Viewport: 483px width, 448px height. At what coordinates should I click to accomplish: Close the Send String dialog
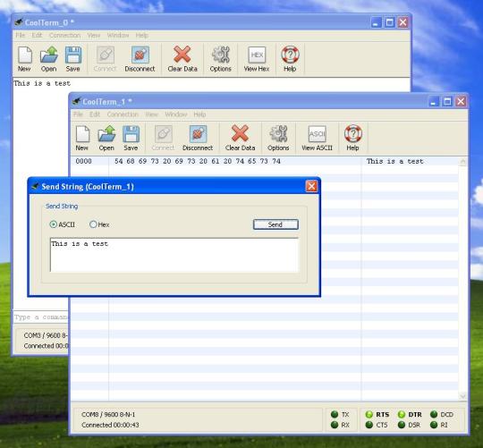pos(311,186)
